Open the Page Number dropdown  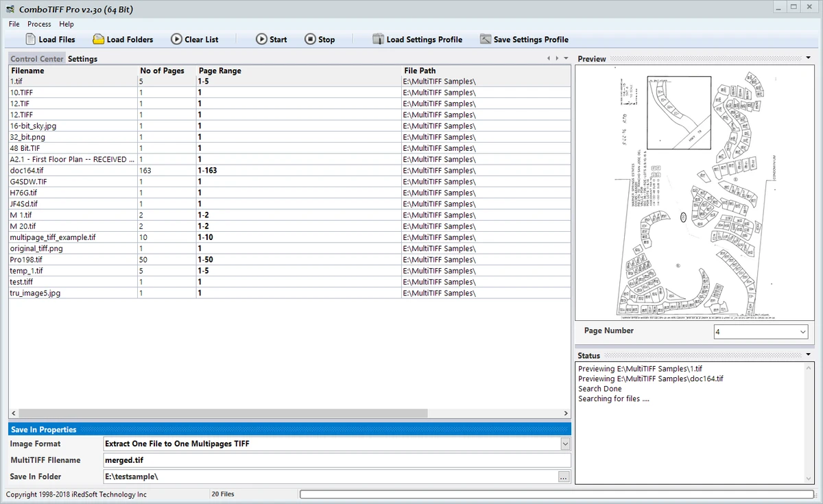point(802,332)
